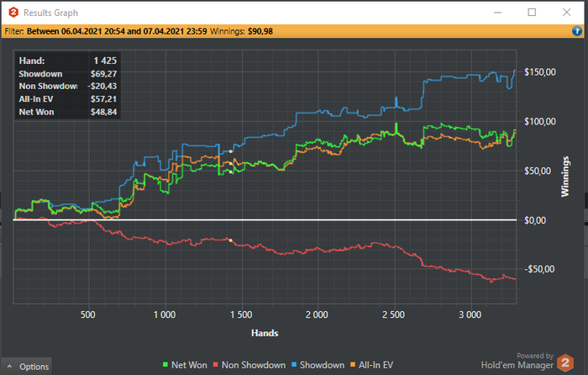Click the Hand: 1 425 tooltip row
This screenshot has width=588, height=375.
(x=67, y=61)
